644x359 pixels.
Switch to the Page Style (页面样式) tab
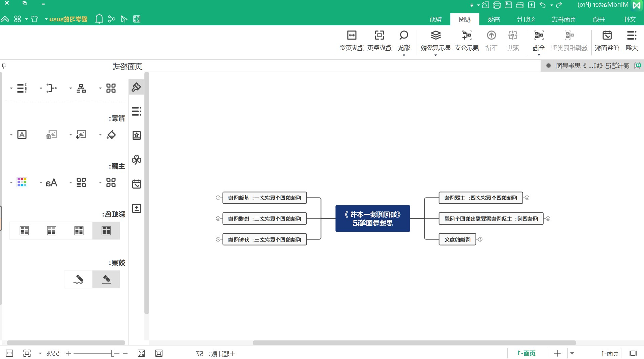[564, 19]
